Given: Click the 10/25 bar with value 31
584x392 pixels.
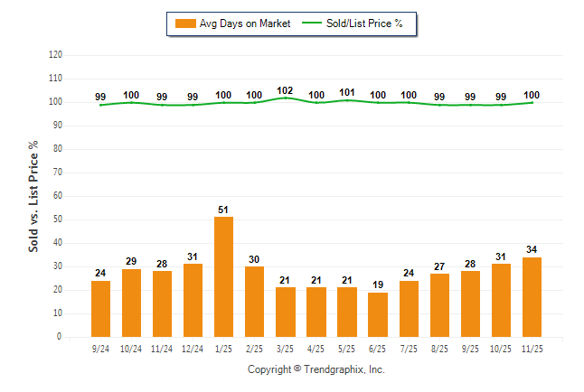Looking at the screenshot, I should (x=501, y=300).
